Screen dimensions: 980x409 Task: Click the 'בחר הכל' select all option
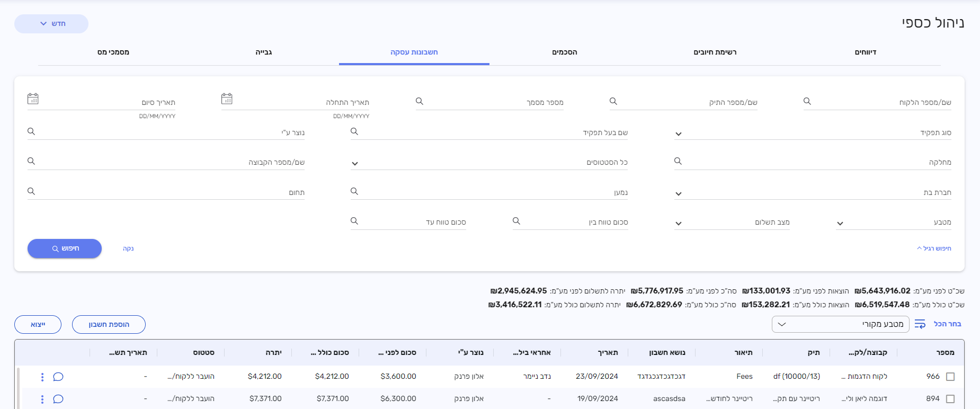pos(947,324)
